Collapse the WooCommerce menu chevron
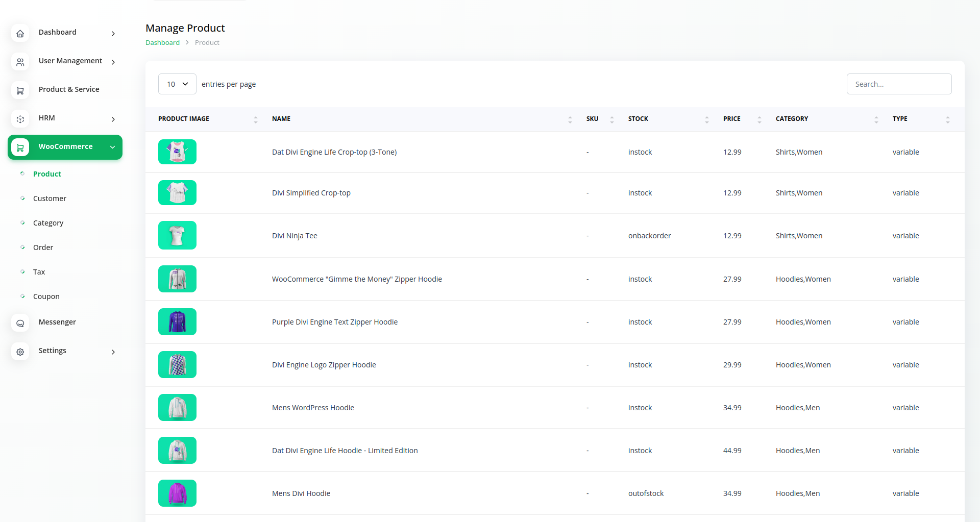This screenshot has width=980, height=522. coord(113,147)
